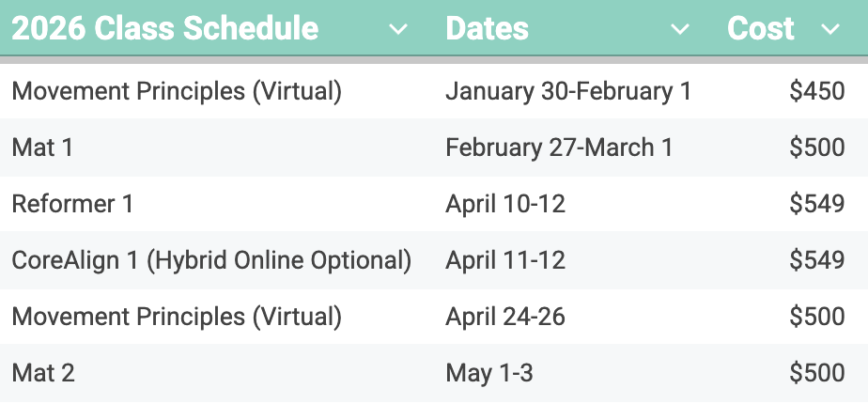Click the Mat 2 class name
Viewport: 868px width, 404px height.
(43, 373)
